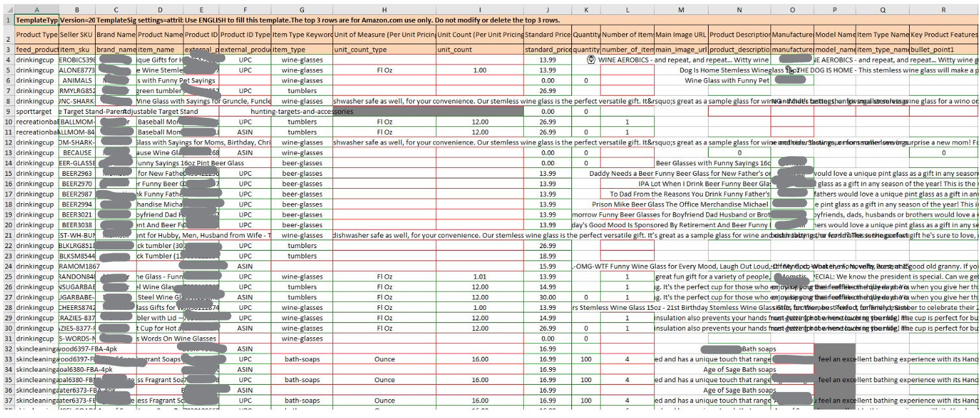Click the 'BEER2994' SKU cell
The image size is (980, 418).
coord(77,205)
